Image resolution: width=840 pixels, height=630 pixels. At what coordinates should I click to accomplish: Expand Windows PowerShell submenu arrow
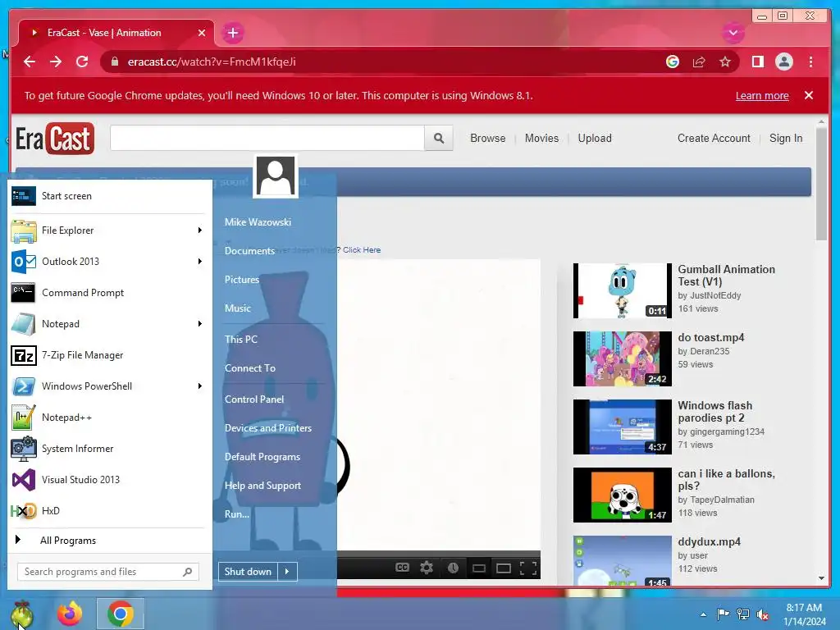click(x=200, y=386)
